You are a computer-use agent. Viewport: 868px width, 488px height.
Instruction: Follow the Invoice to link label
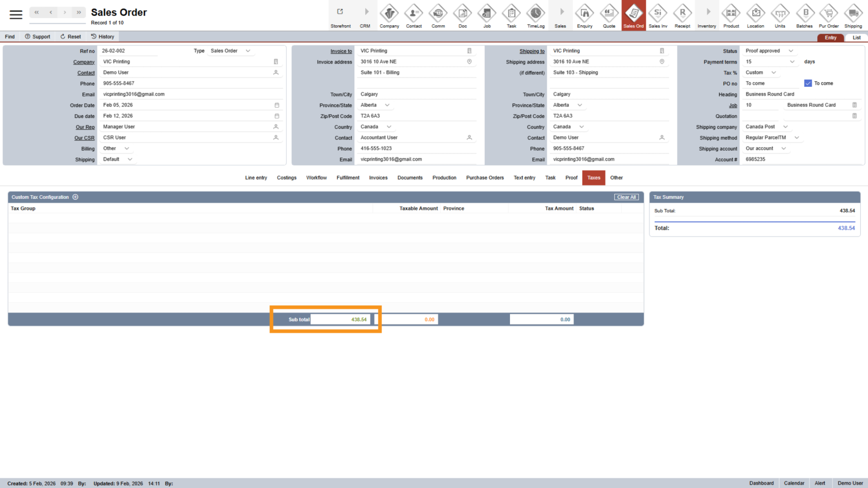341,51
